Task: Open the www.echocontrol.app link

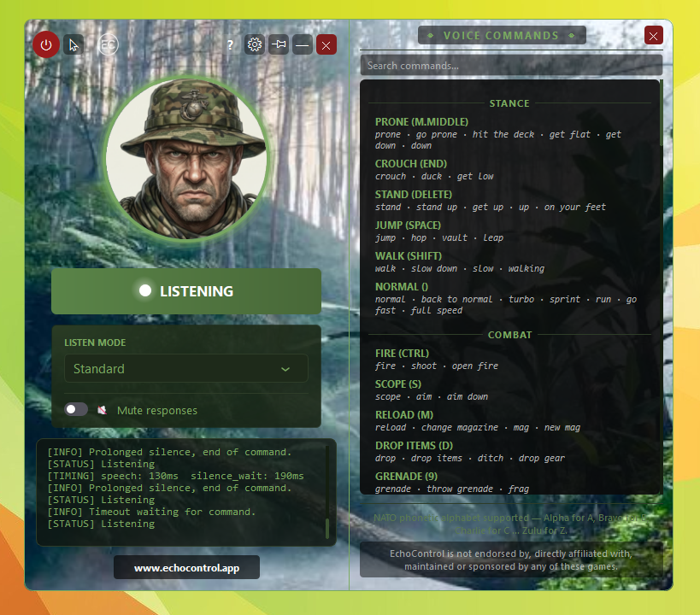Action: [x=186, y=568]
